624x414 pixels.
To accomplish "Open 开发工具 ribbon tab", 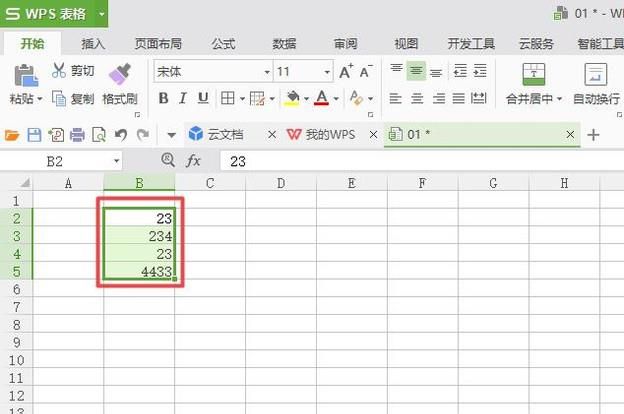I will pyautogui.click(x=471, y=43).
